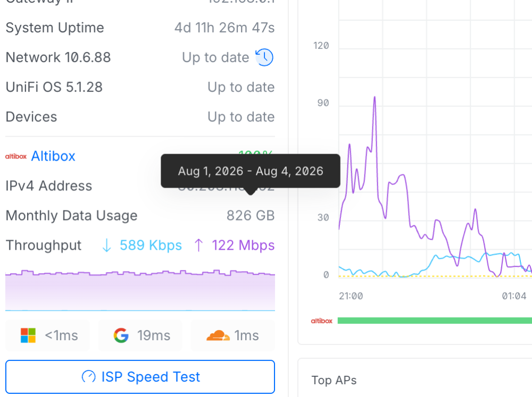Start the ISP Speed Test
This screenshot has height=397, width=532.
[140, 377]
